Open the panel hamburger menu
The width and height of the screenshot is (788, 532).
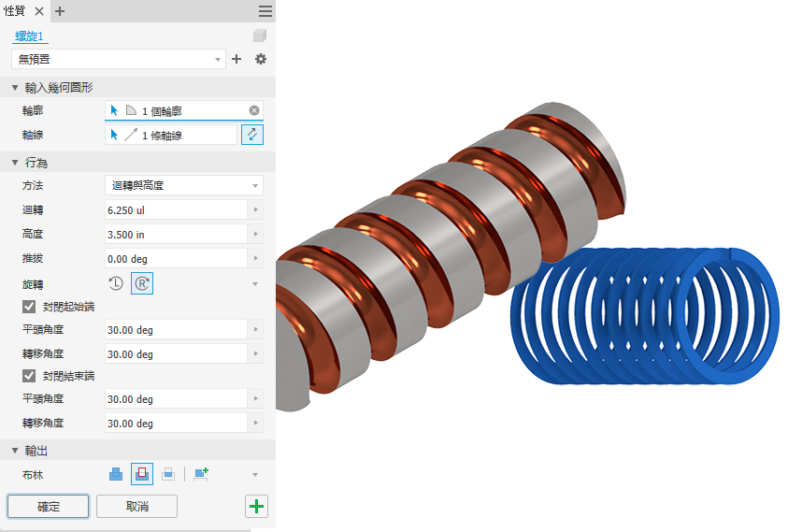point(265,11)
